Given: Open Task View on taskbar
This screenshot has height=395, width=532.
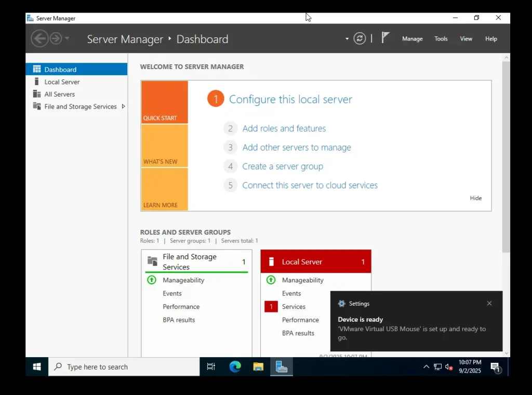Looking at the screenshot, I should click(x=211, y=366).
